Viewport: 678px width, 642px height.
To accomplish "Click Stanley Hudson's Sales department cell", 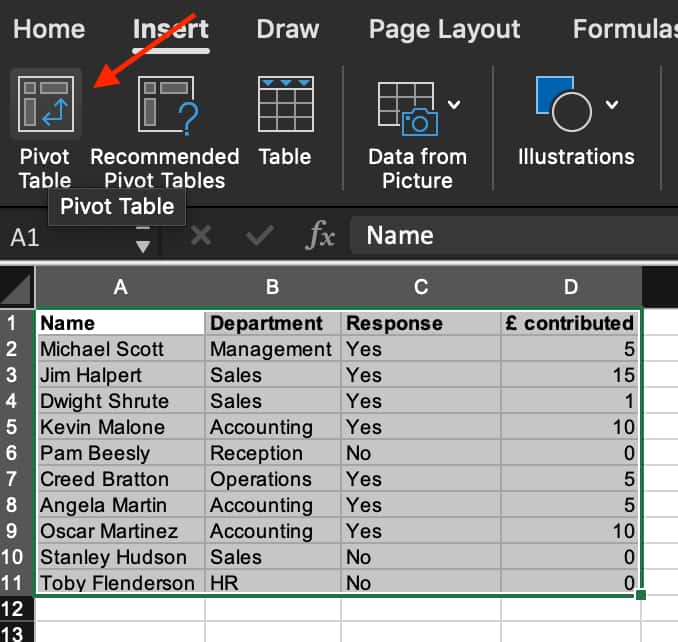I will pyautogui.click(x=273, y=557).
